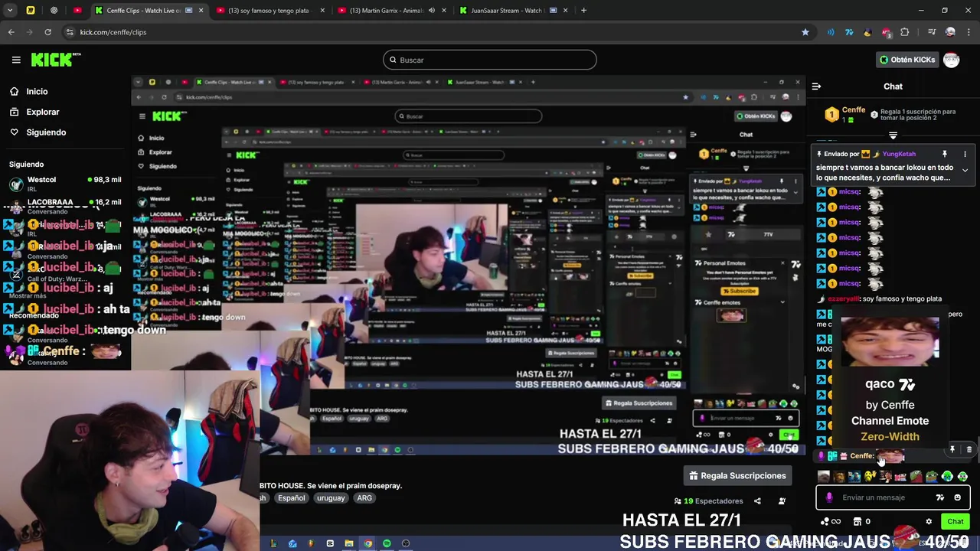Open the emoji picker smiley icon

click(x=957, y=497)
